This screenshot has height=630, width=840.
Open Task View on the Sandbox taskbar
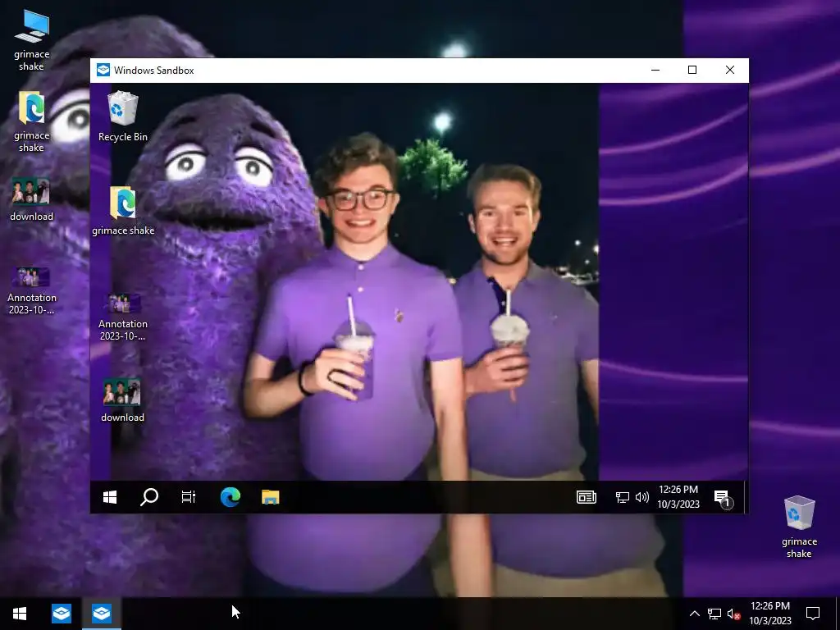[x=189, y=497]
